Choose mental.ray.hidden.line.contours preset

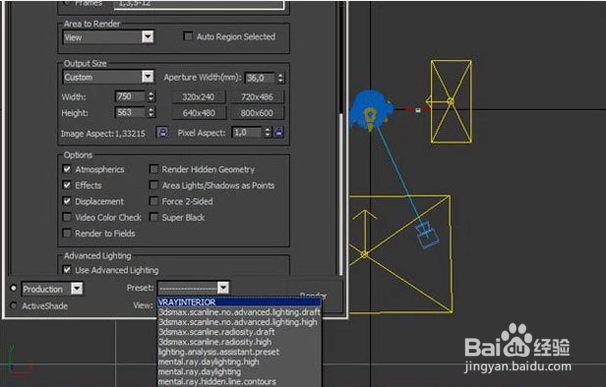coord(239,382)
